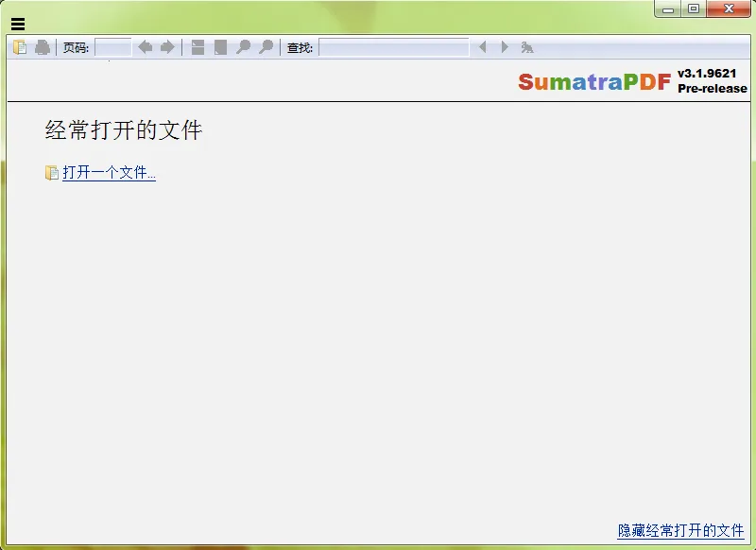Click inside the 页码 page number field
This screenshot has width=756, height=550.
tap(112, 46)
